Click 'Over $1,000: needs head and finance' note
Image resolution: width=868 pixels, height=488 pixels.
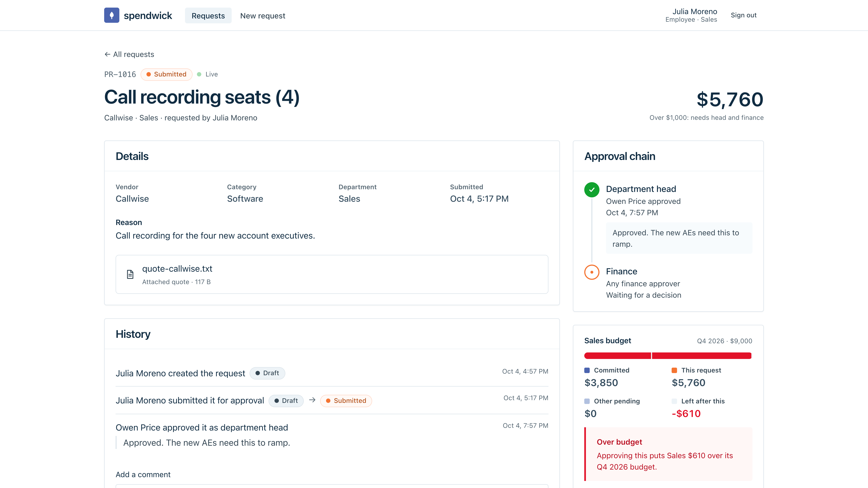pyautogui.click(x=706, y=117)
